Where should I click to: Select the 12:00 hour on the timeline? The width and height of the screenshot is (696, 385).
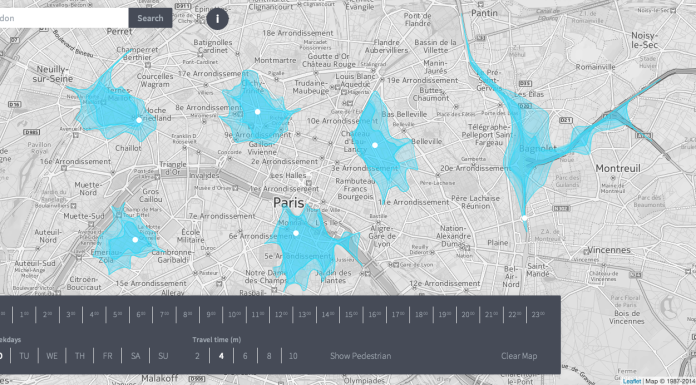coord(281,314)
